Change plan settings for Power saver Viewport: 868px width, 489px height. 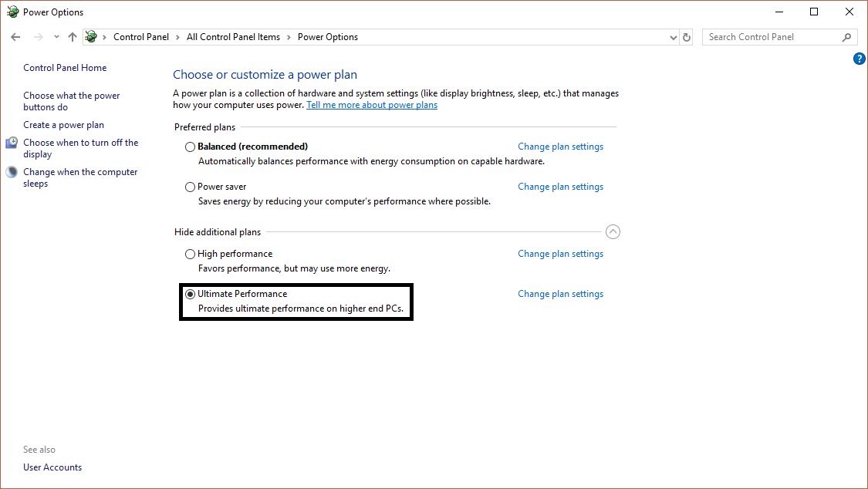(560, 187)
